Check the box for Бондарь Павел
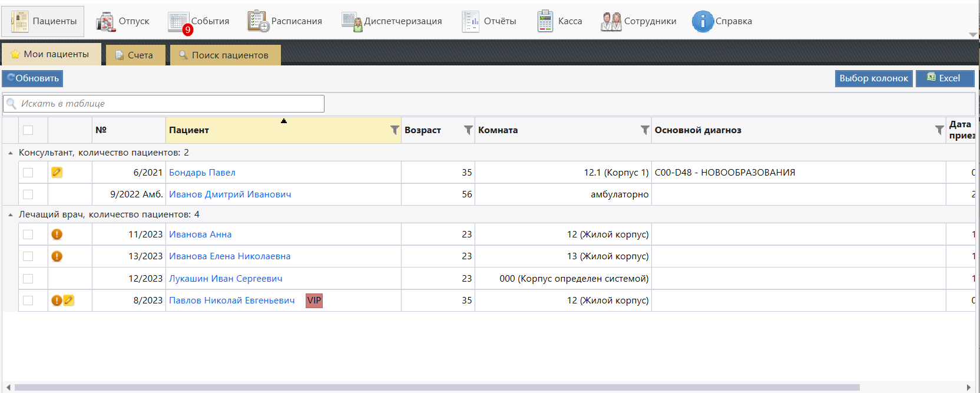This screenshot has height=393, width=980. pos(28,173)
